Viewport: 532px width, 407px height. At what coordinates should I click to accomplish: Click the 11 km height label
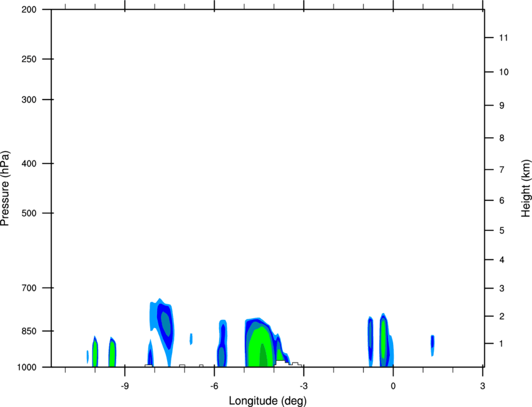pos(504,38)
